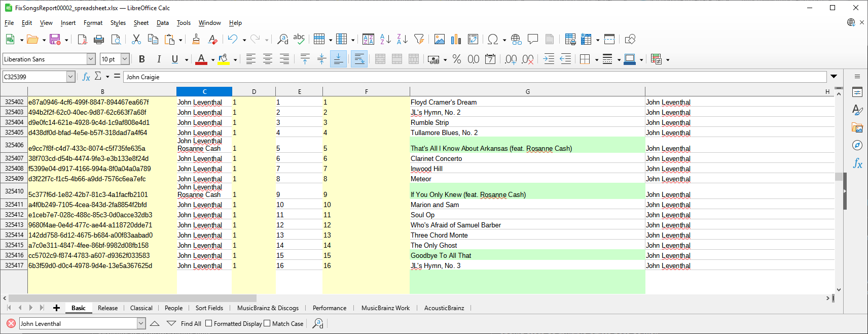
Task: Click the Find All button
Action: click(x=191, y=323)
